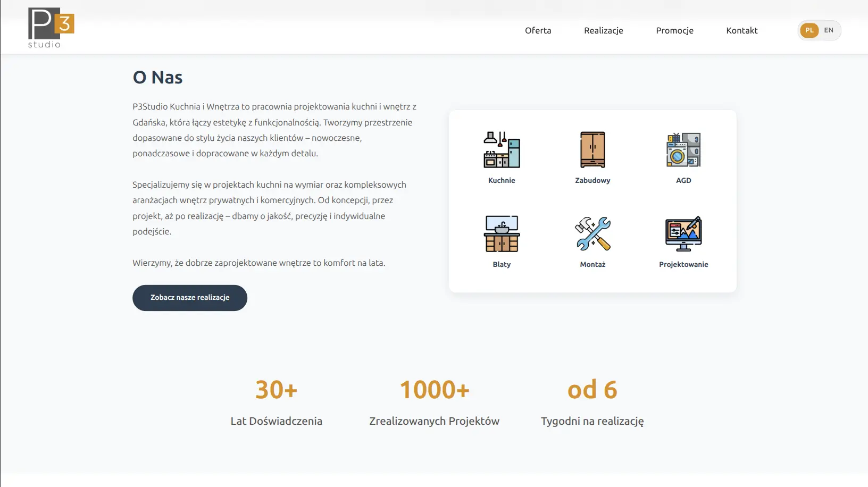This screenshot has width=868, height=487.
Task: Navigate to Kontakt
Action: 741,30
